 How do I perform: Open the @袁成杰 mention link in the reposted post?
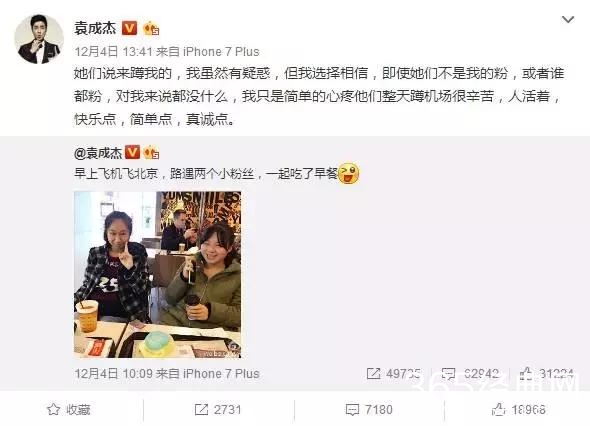point(98,153)
